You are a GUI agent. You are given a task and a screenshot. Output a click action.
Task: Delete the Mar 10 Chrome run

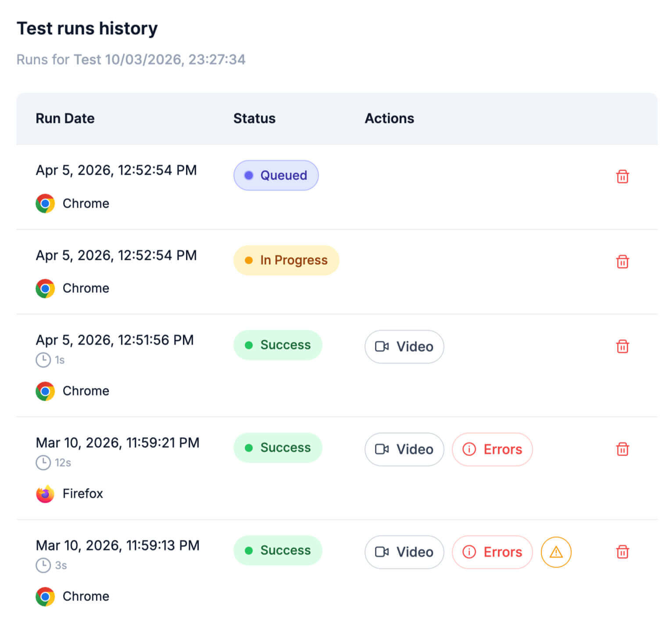[622, 552]
